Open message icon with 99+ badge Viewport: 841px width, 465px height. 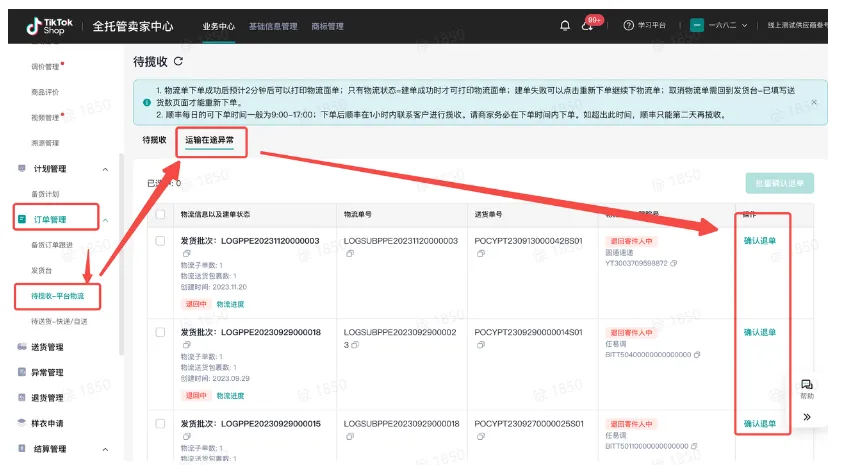tap(588, 25)
